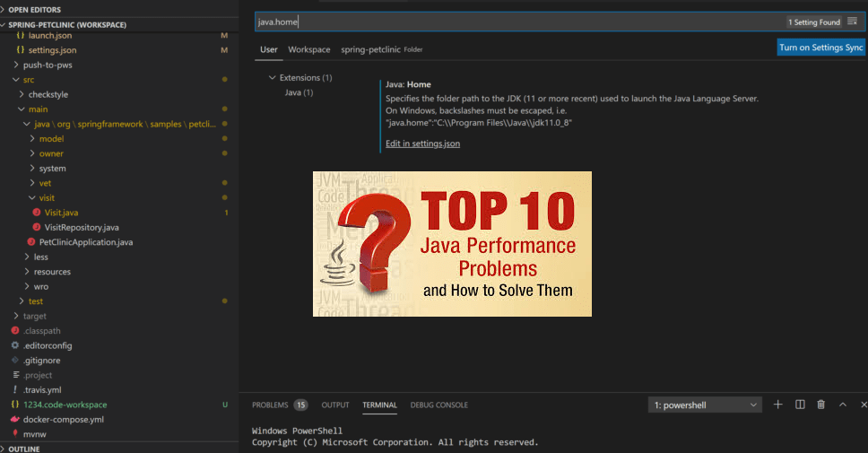
Task: Open the powershell terminal selector dropdown
Action: point(705,405)
